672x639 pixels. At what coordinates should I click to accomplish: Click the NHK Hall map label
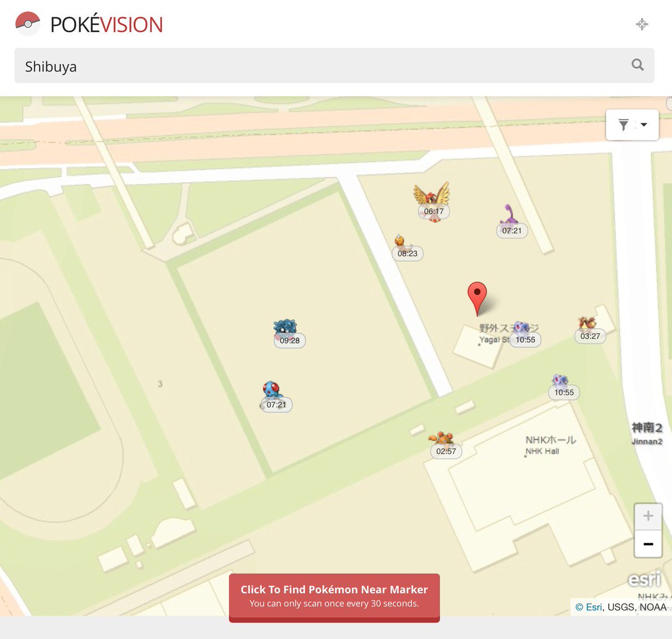[x=550, y=445]
